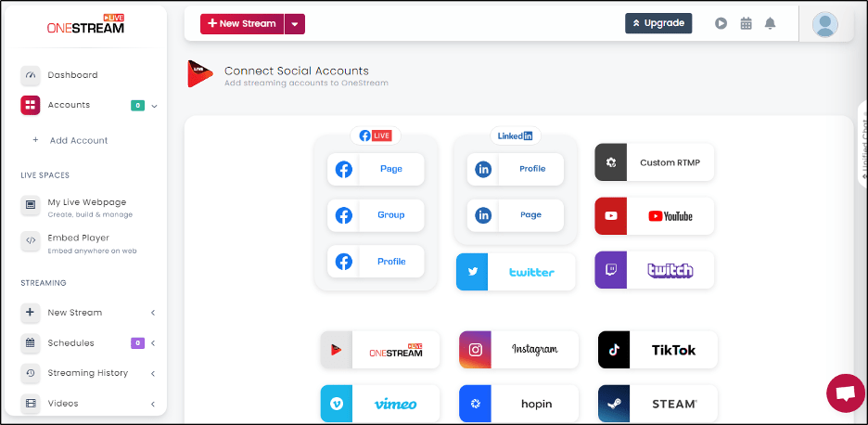
Task: Click the Schedules calendar icon in the sidebar
Action: pyautogui.click(x=31, y=343)
